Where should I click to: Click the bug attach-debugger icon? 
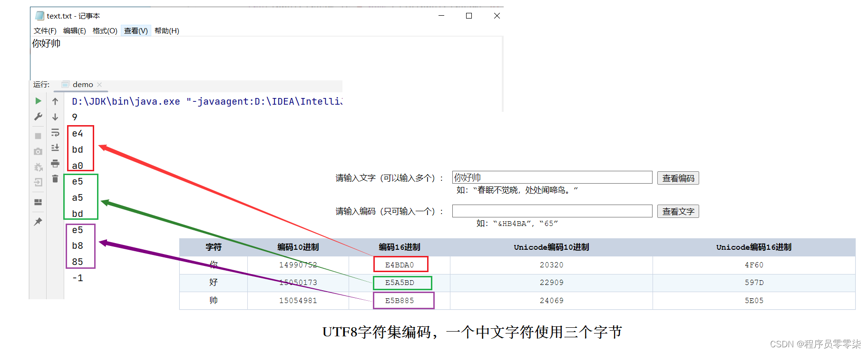(x=38, y=167)
